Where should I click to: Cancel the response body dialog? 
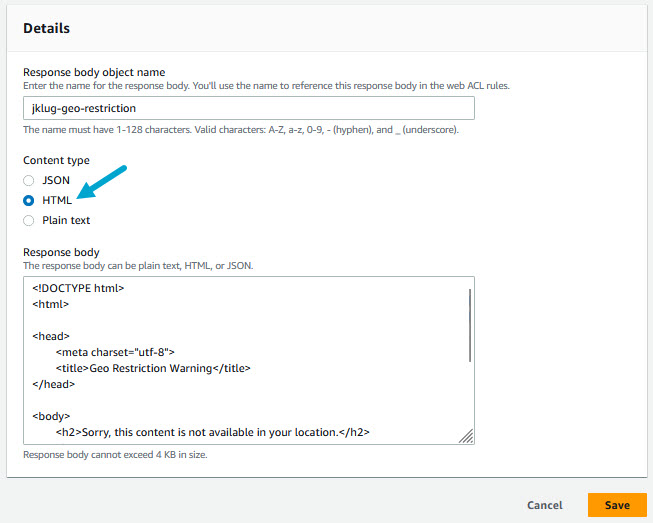(544, 505)
